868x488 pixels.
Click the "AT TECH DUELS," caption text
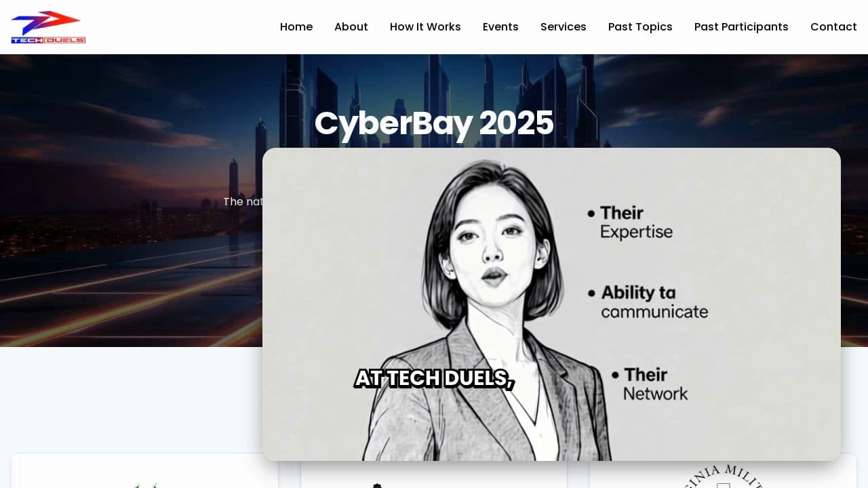(434, 378)
